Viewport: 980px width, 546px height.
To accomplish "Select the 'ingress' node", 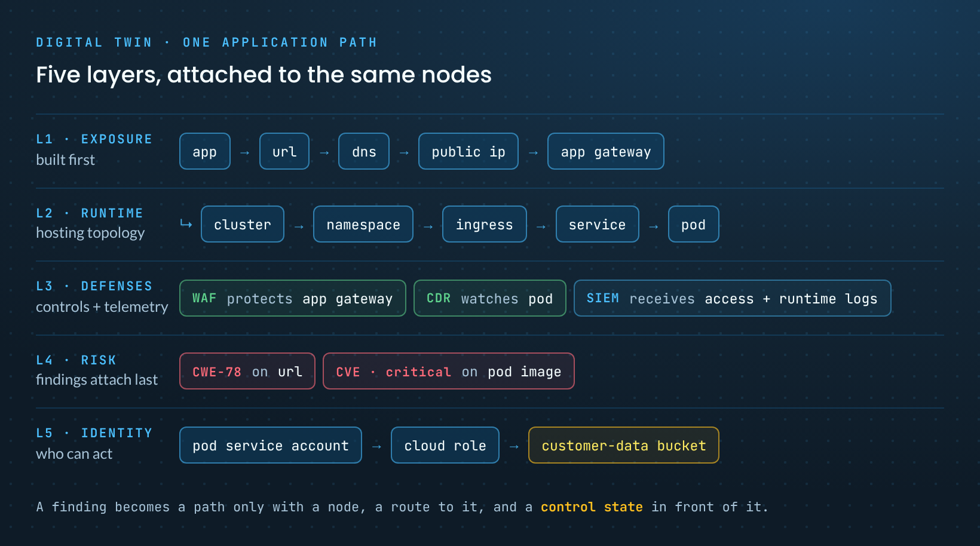I will point(485,224).
